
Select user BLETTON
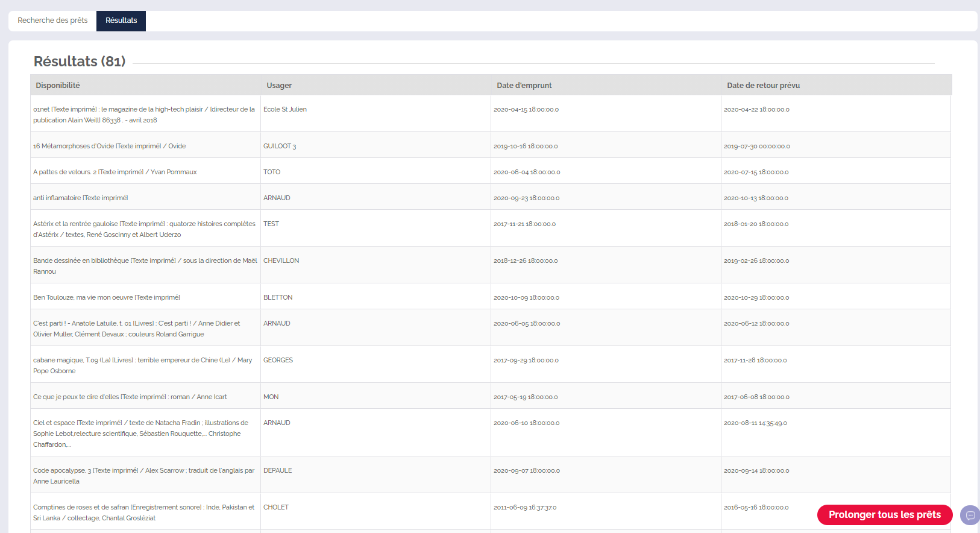[278, 297]
